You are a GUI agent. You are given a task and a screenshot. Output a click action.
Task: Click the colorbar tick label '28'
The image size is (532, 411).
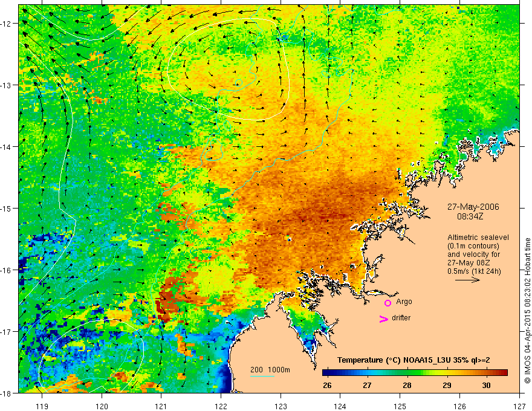[x=407, y=385]
